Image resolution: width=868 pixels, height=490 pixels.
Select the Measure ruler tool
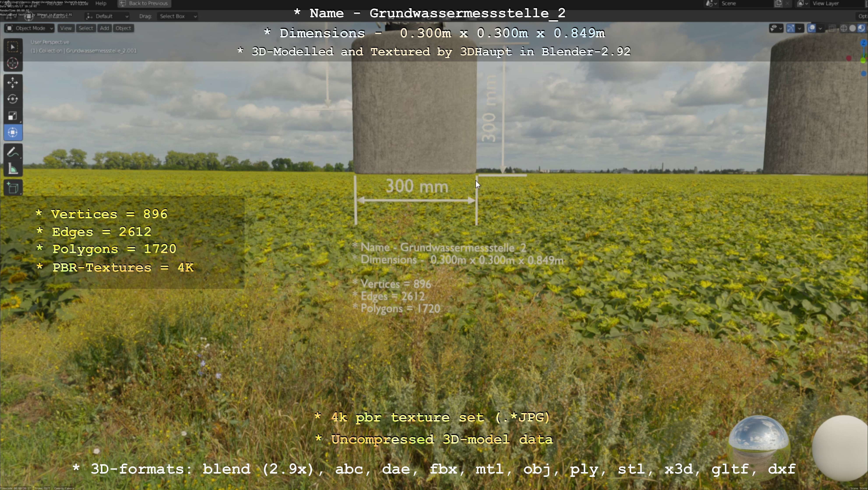click(x=13, y=169)
